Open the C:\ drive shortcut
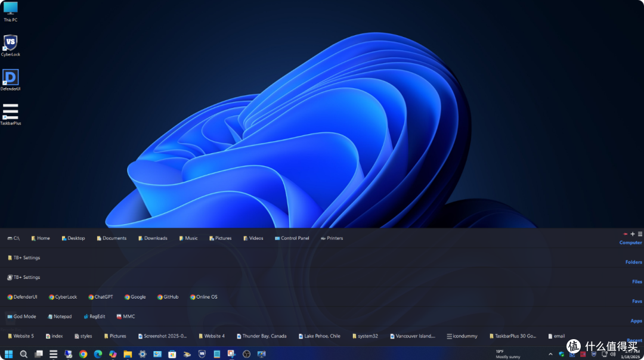 pos(14,238)
